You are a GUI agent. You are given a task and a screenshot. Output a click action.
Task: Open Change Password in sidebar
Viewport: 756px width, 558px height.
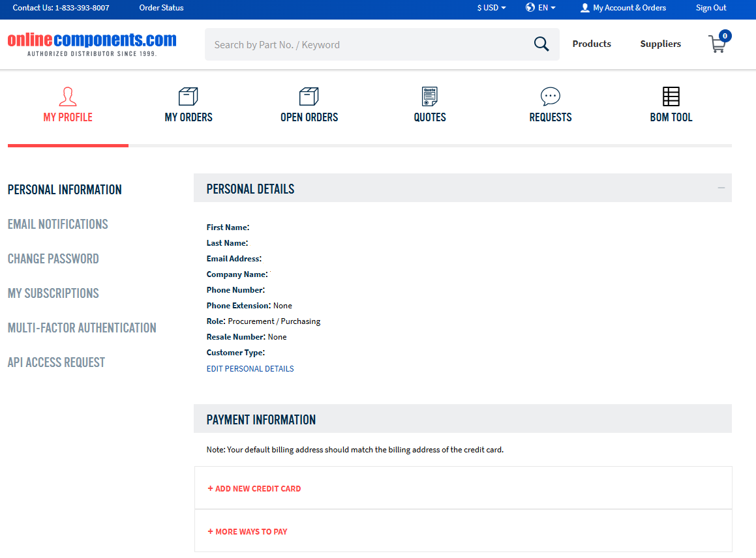[53, 259]
